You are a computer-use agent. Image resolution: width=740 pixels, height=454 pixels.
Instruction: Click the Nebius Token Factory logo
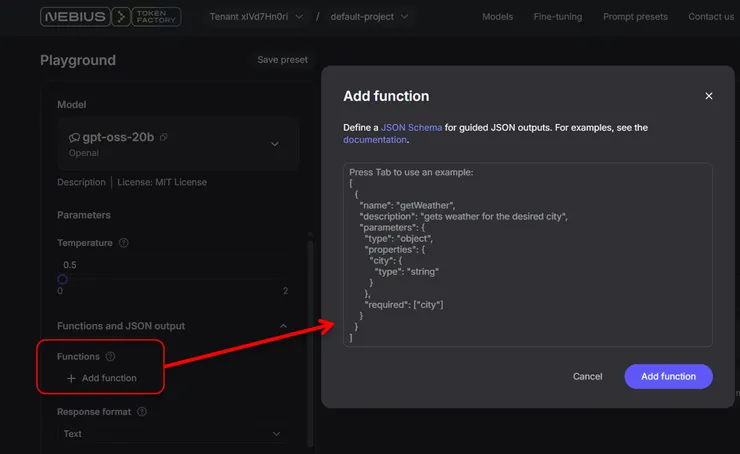coord(112,17)
